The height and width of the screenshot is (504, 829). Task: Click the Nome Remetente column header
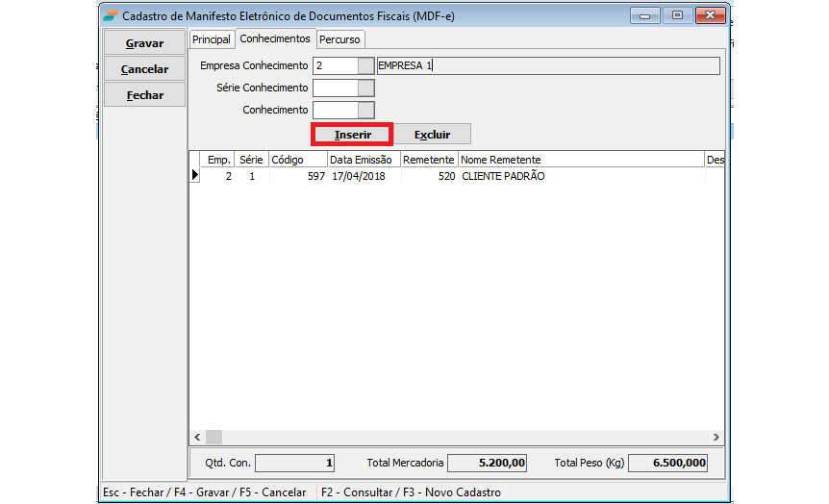(x=581, y=160)
